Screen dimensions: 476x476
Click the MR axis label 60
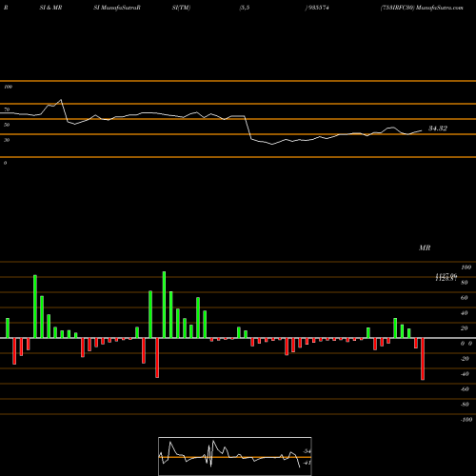(465, 298)
